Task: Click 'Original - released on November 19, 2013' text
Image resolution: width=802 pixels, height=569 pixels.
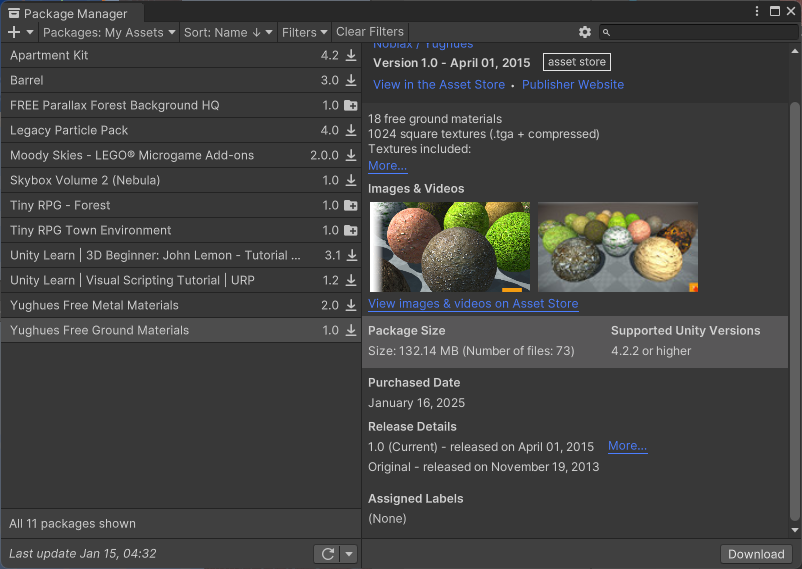Action: click(483, 467)
